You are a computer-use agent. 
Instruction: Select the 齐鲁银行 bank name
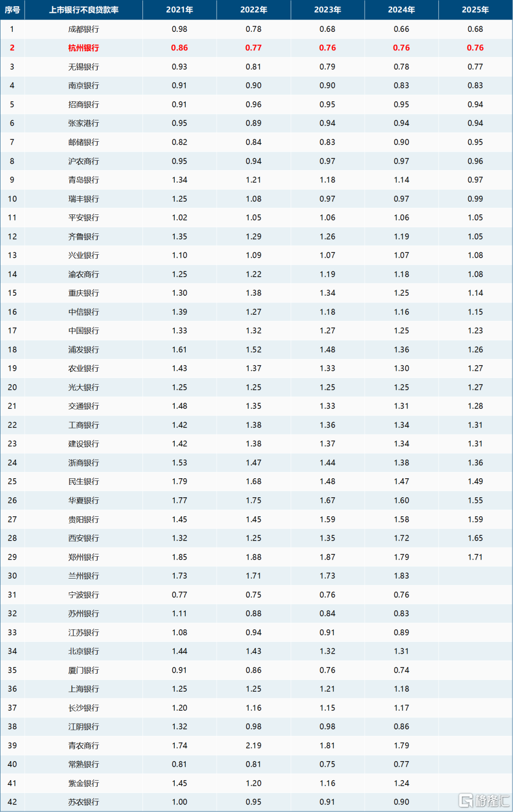(84, 237)
